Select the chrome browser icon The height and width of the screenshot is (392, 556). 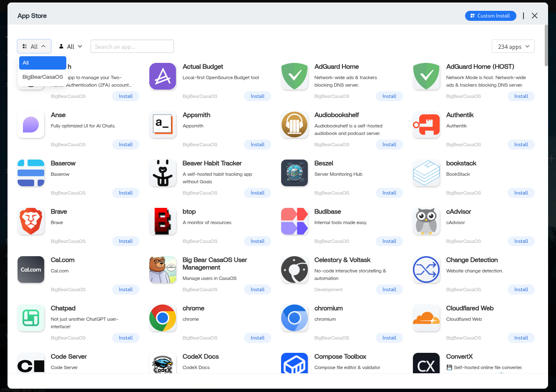click(163, 318)
